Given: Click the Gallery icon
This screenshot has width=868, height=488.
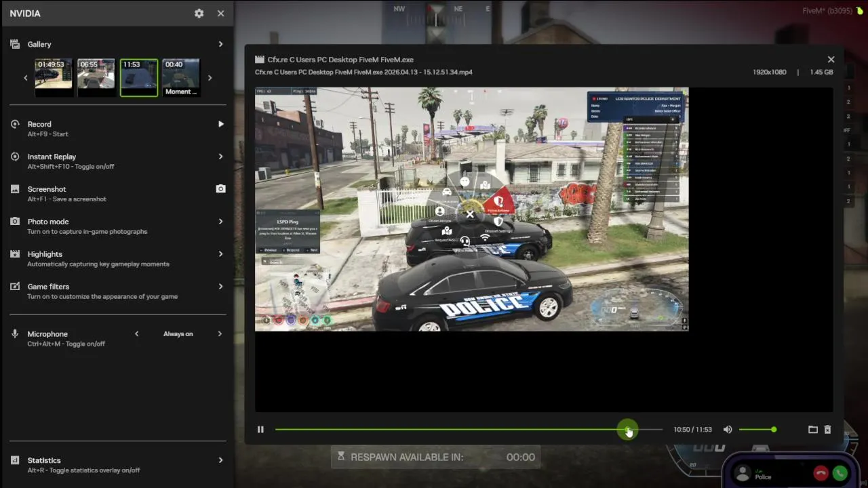Looking at the screenshot, I should coord(15,44).
